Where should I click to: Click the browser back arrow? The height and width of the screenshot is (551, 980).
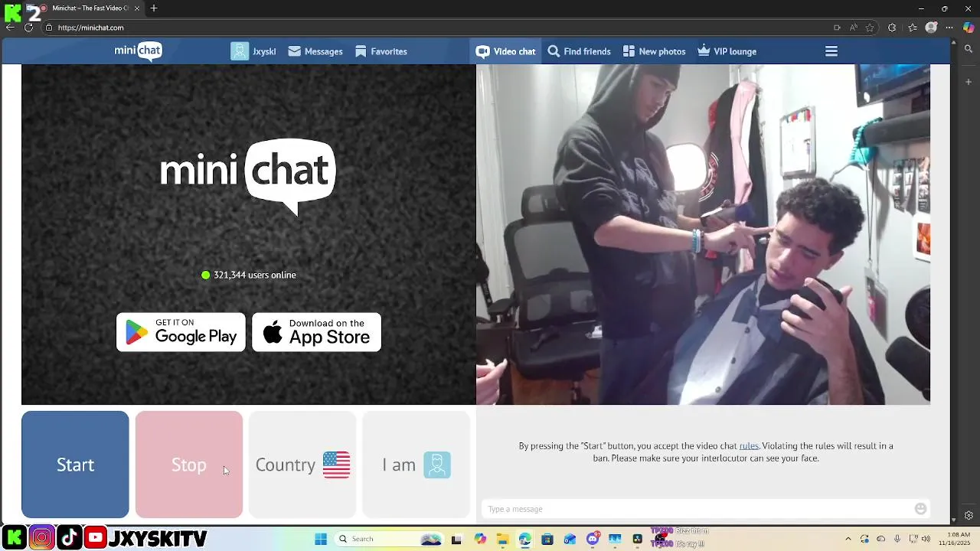coord(10,28)
